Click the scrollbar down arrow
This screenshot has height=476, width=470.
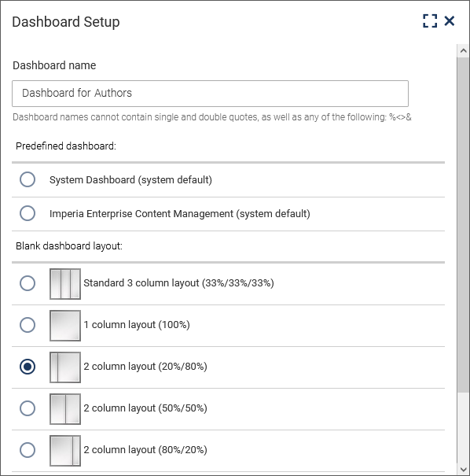(463, 470)
